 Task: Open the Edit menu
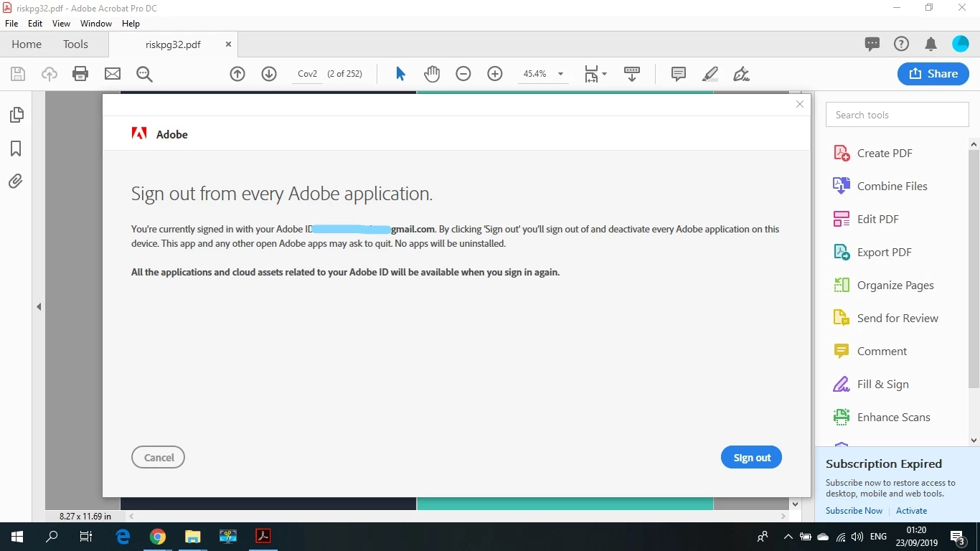point(35,24)
